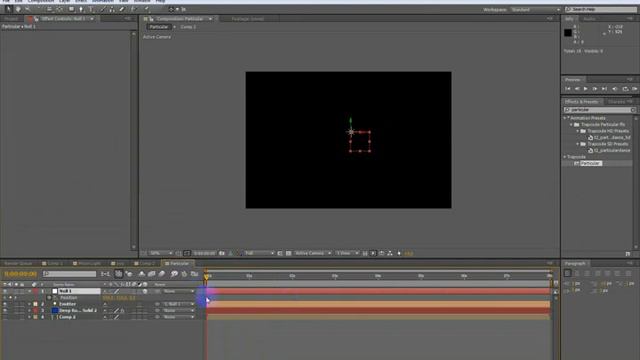Image resolution: width=640 pixels, height=360 pixels.
Task: Collapse the Trapcode HD Presets folder
Action: tap(578, 131)
